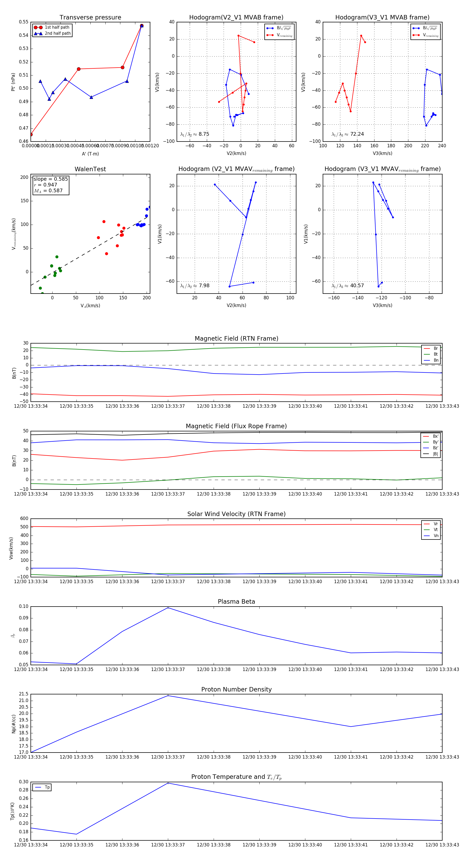The image size is (473, 868).
Task: Click the "Proton Number Density" chart title
Action: [236, 689]
